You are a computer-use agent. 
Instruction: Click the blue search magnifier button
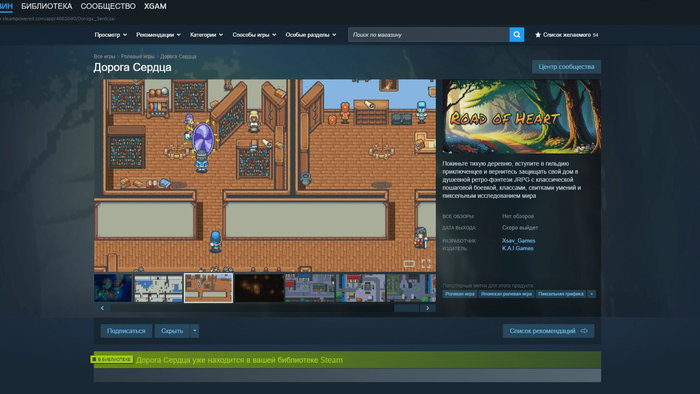tap(517, 35)
